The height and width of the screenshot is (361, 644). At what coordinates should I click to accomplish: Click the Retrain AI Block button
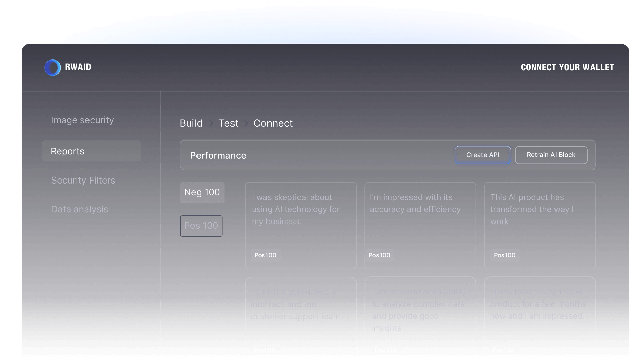[551, 155]
